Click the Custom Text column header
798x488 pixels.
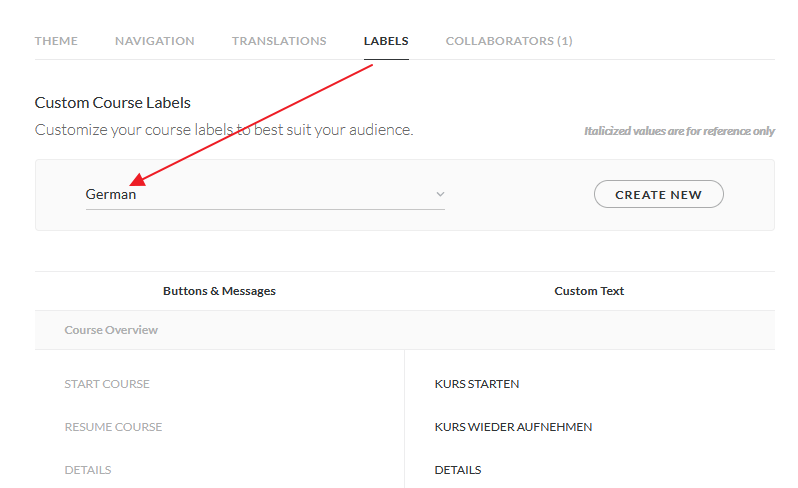click(589, 291)
